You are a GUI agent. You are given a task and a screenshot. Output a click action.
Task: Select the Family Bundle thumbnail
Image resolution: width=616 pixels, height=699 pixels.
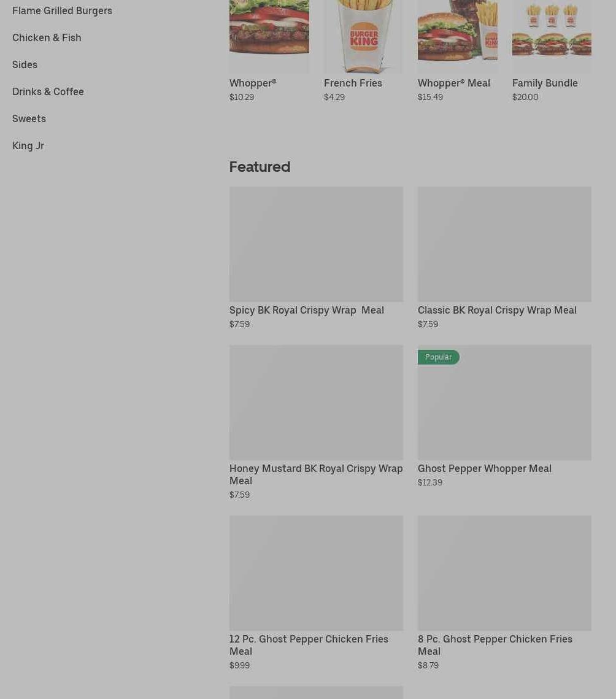coord(552,36)
